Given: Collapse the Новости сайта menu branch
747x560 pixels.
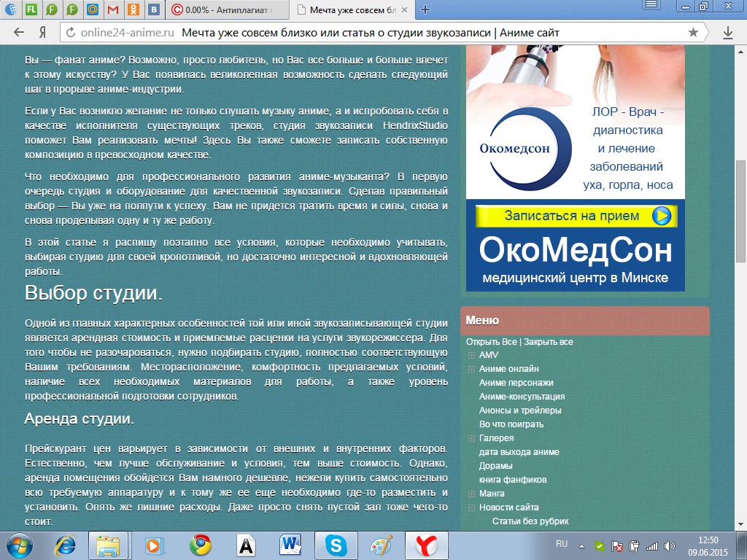Looking at the screenshot, I should (x=471, y=507).
